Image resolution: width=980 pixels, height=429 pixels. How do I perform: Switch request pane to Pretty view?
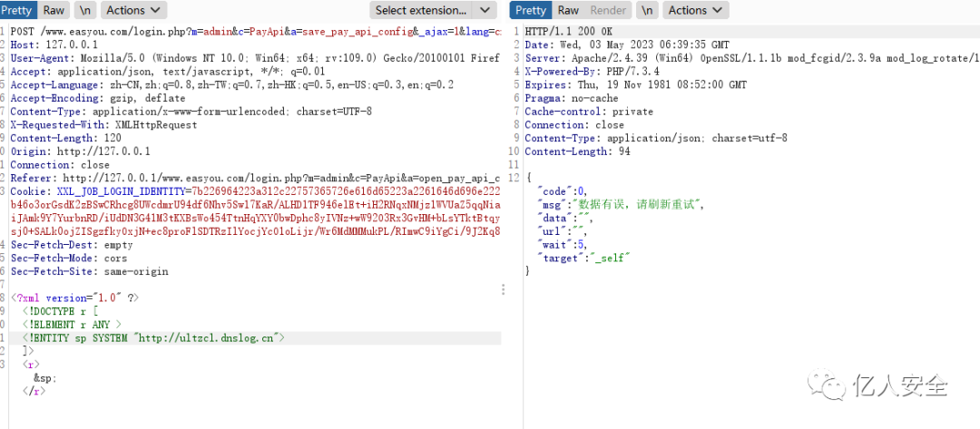click(x=18, y=10)
